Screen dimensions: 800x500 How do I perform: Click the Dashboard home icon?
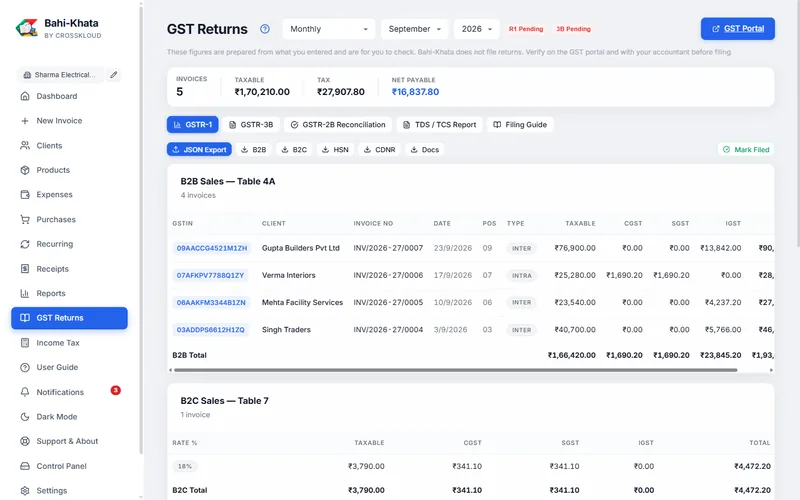tap(24, 96)
